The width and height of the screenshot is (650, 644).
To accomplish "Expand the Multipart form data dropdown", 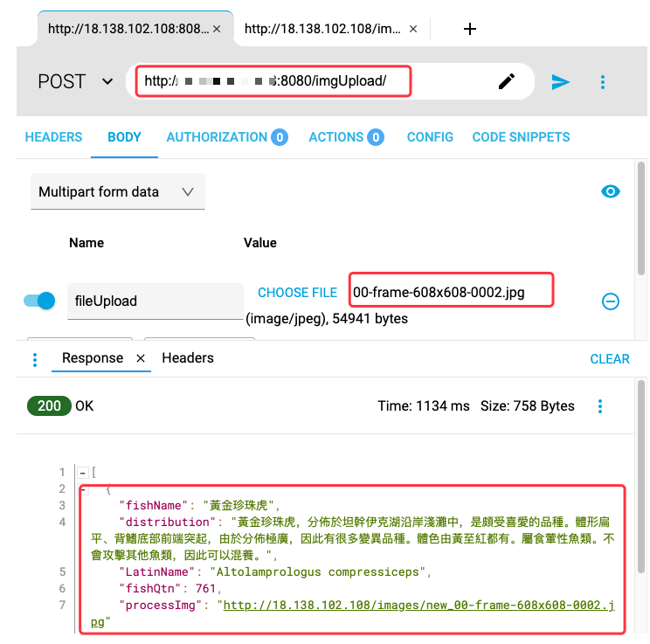I will click(x=118, y=191).
